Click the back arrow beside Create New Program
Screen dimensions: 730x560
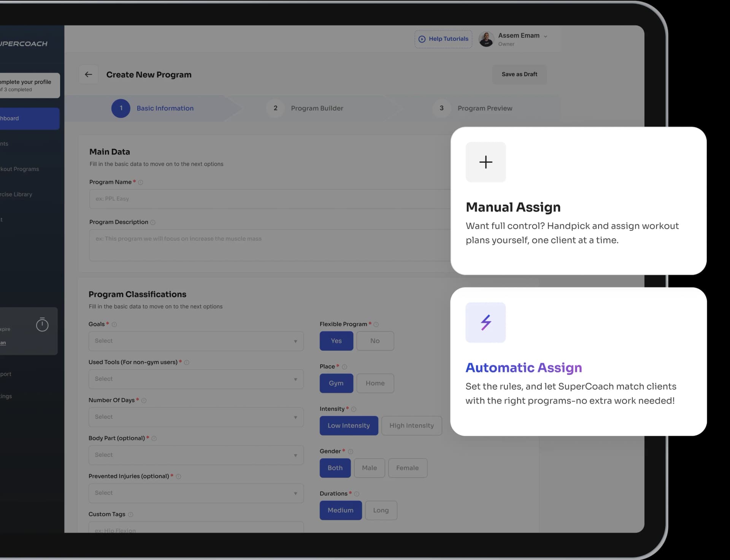[x=88, y=75]
